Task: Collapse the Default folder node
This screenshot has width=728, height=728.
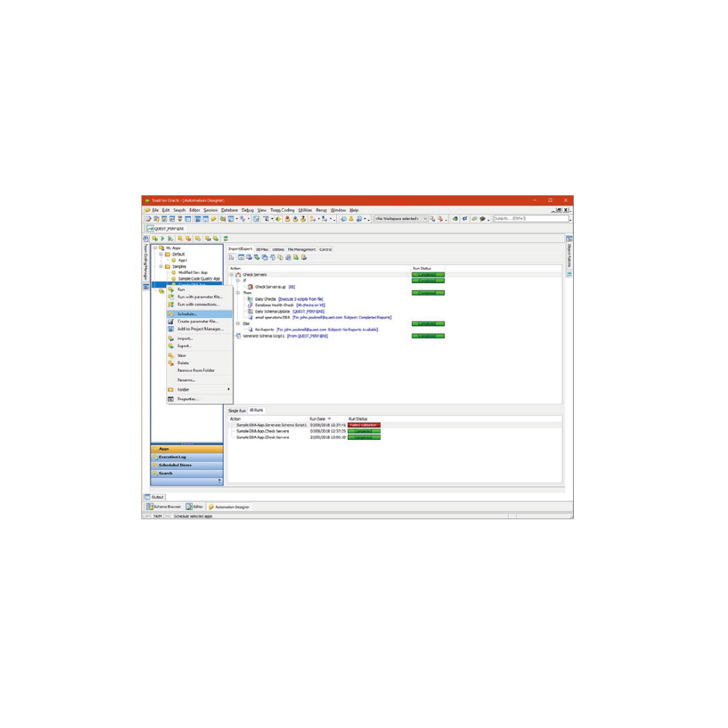Action: 161,254
